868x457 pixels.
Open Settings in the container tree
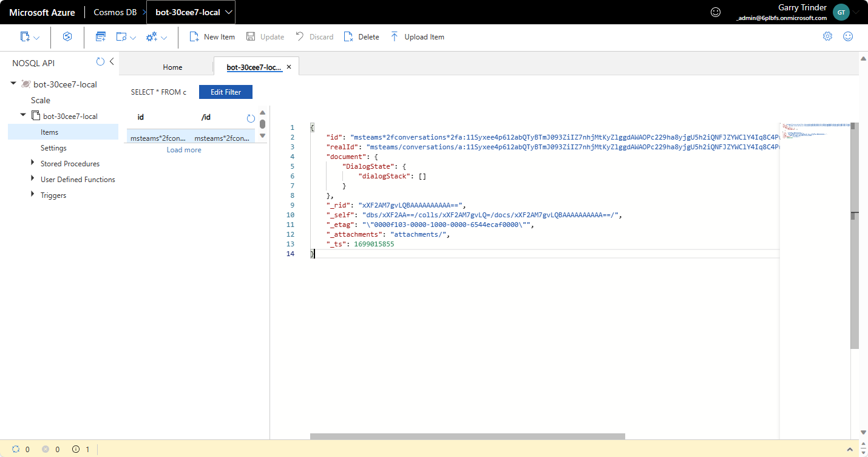53,148
